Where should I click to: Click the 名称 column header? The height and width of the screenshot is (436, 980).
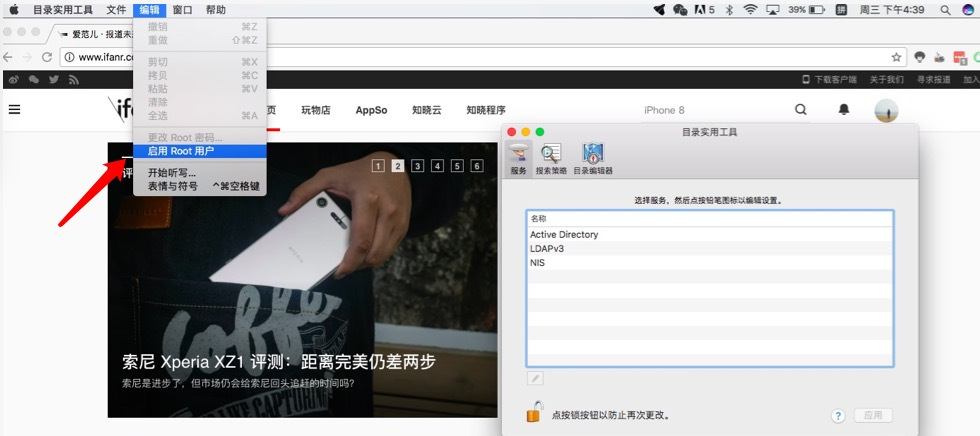coord(710,219)
